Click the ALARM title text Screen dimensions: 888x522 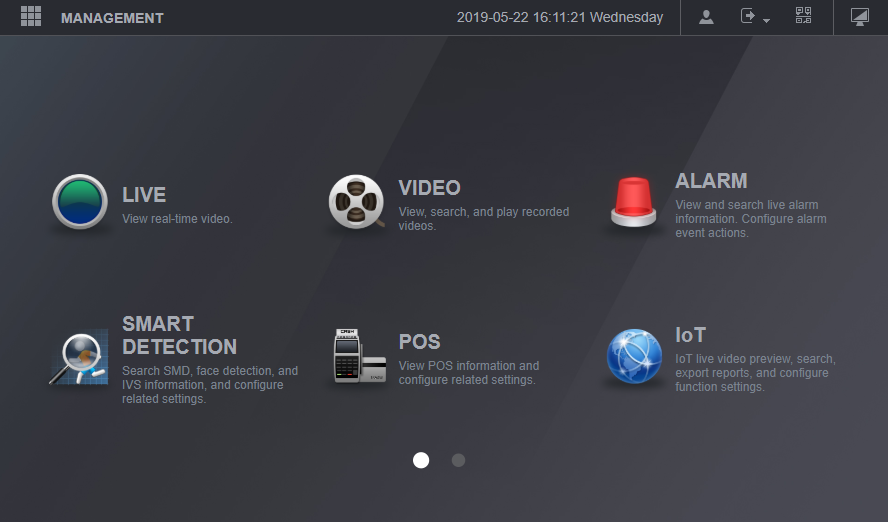tap(711, 181)
